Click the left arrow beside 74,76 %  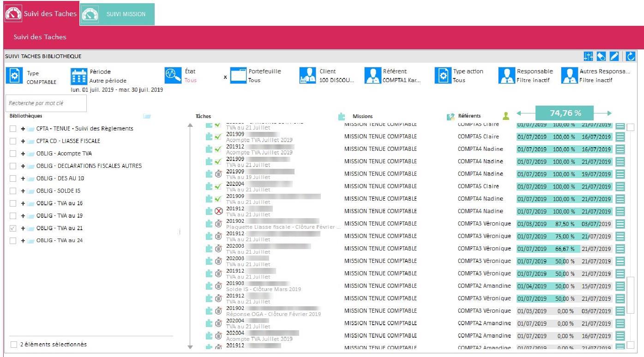click(x=525, y=113)
